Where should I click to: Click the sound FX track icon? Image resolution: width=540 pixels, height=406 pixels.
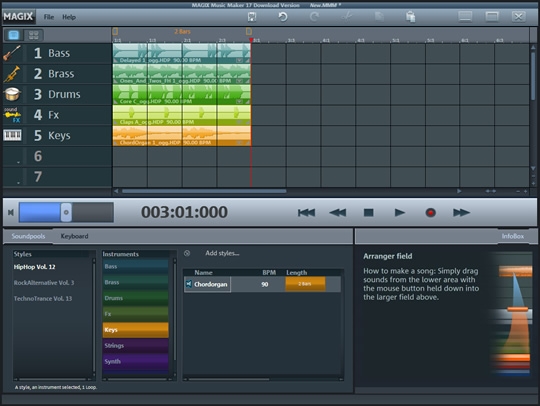tap(12, 115)
